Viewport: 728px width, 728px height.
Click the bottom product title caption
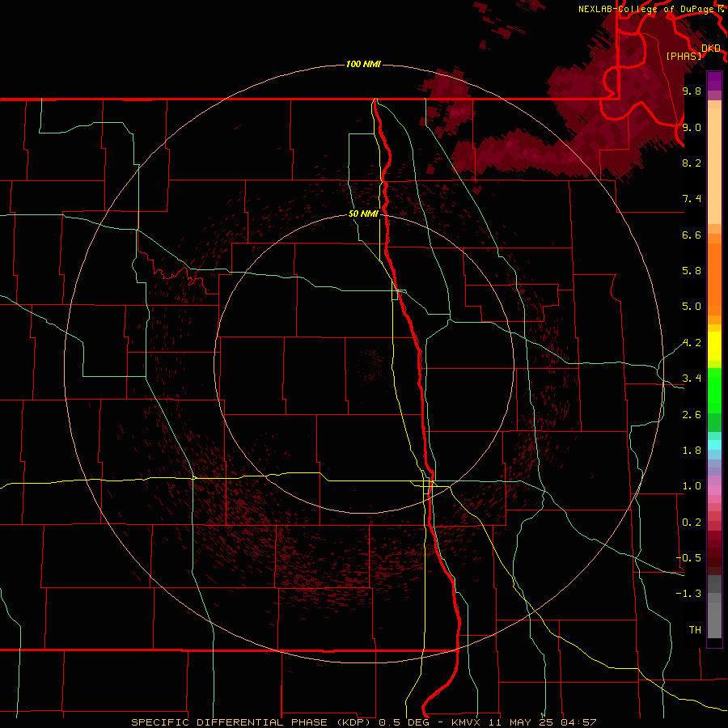click(x=363, y=722)
